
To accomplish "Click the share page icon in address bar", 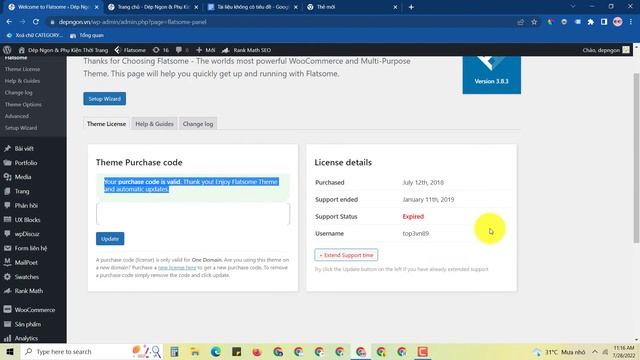I will click(520, 22).
